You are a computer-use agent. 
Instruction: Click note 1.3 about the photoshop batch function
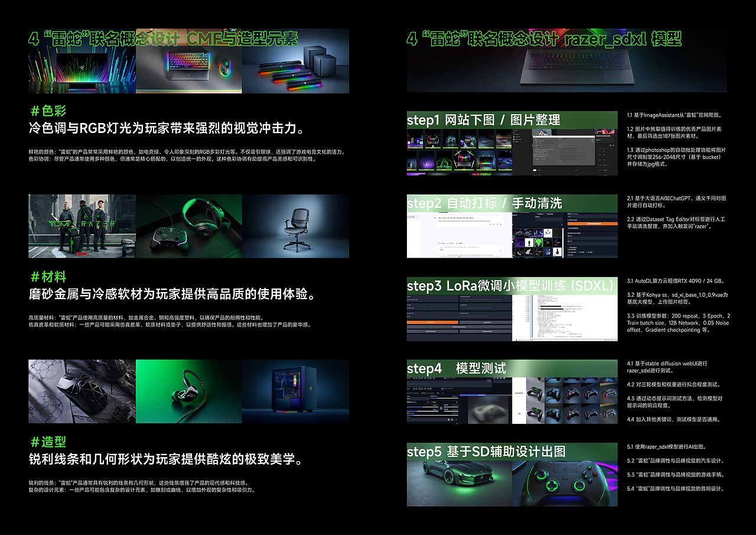[677, 157]
